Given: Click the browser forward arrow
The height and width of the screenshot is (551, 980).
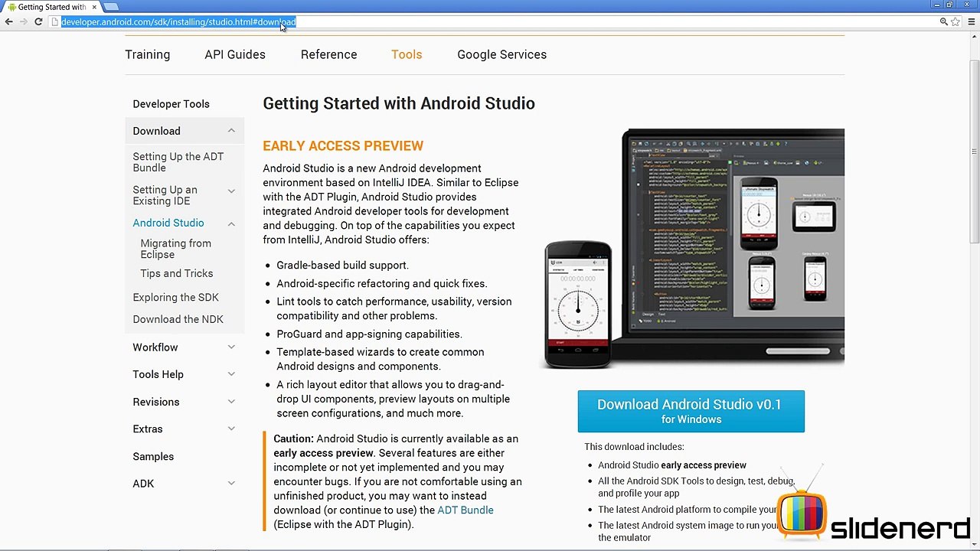Looking at the screenshot, I should [23, 22].
